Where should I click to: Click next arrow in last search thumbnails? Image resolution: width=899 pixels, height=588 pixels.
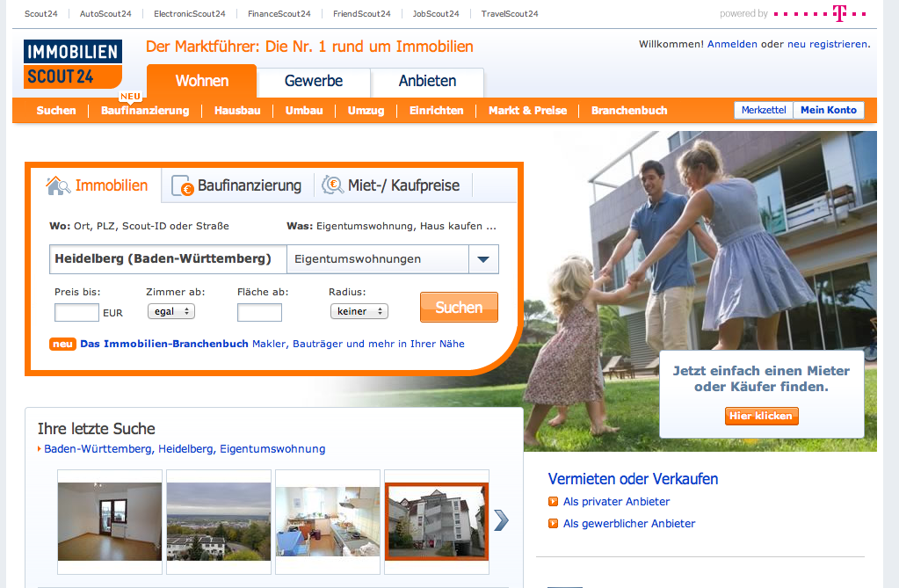[x=501, y=520]
